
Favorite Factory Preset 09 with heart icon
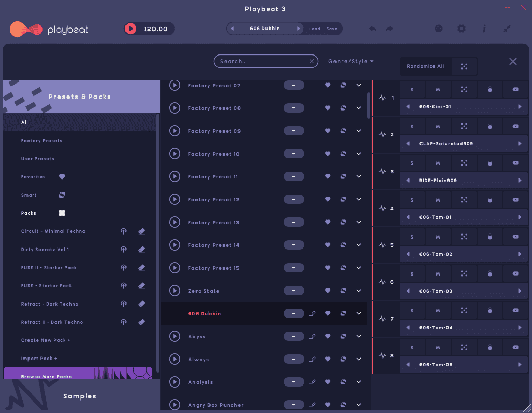click(x=328, y=131)
